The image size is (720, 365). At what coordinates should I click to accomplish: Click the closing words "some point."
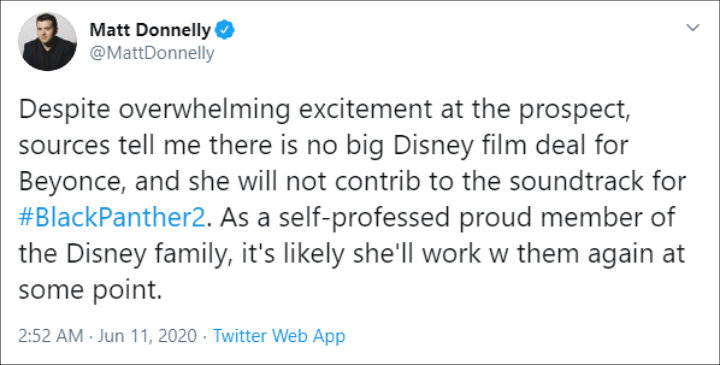(90, 291)
